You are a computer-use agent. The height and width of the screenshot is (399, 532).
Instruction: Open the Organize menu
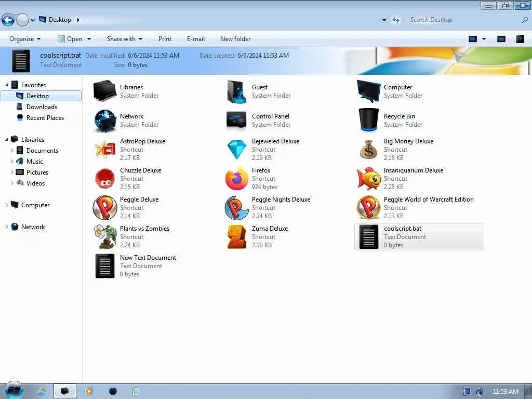point(25,39)
